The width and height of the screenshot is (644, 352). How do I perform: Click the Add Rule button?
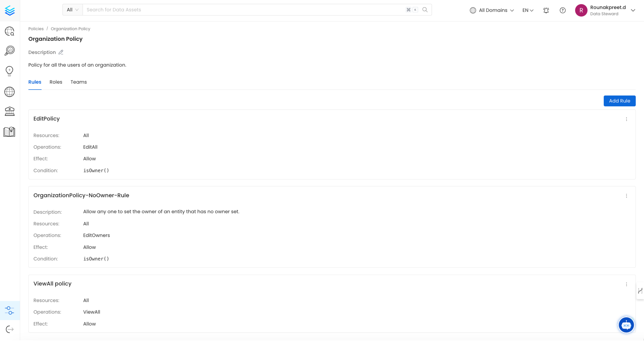tap(619, 101)
